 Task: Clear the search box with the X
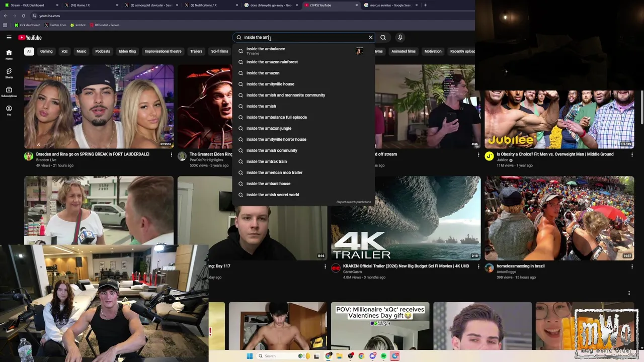tap(371, 38)
